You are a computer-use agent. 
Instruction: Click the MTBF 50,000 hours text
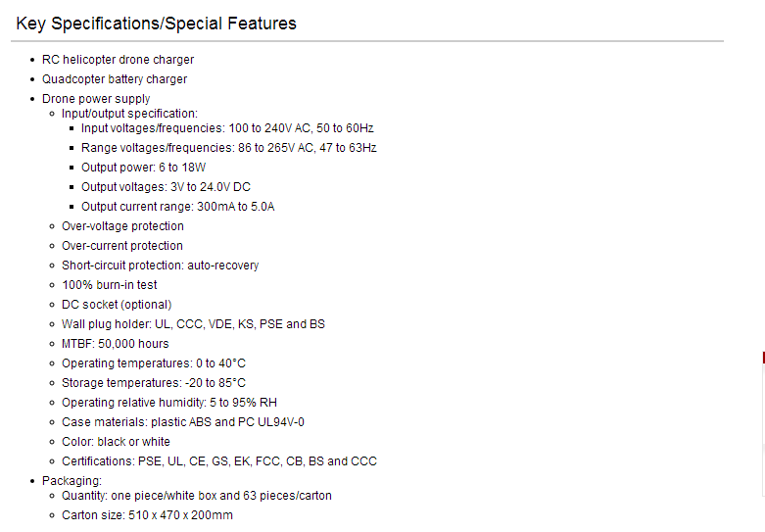click(116, 344)
